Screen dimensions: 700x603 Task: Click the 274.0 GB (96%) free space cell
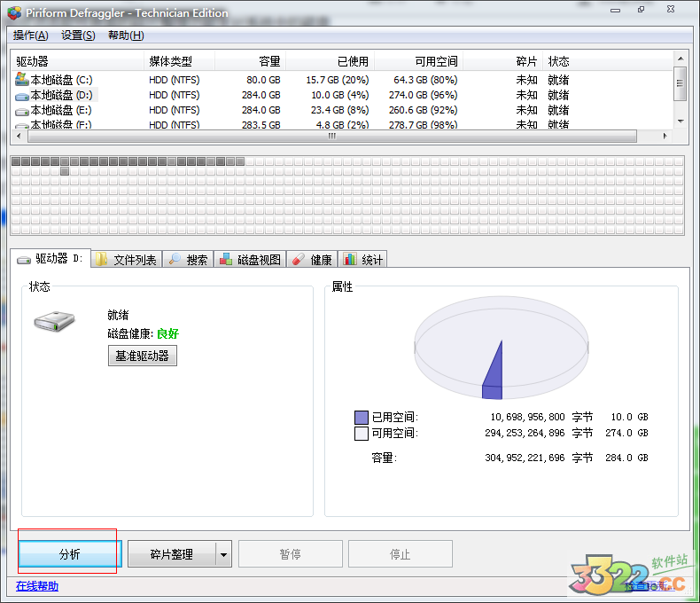pyautogui.click(x=424, y=95)
